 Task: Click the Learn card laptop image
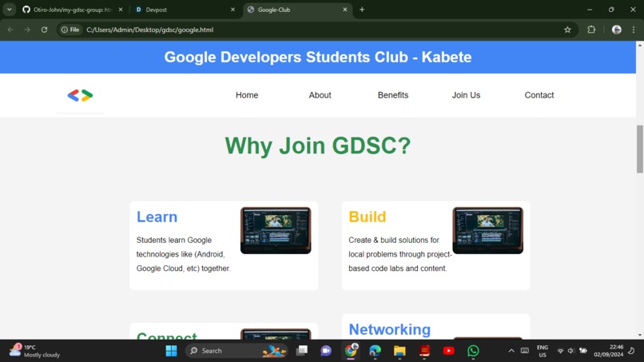coord(276,230)
